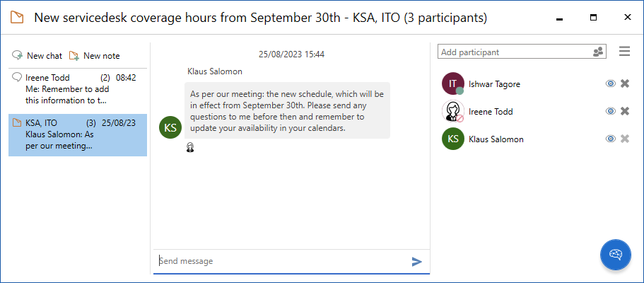The width and height of the screenshot is (644, 283).
Task: Click Klaus Salomon's avatar in message
Action: point(171,127)
